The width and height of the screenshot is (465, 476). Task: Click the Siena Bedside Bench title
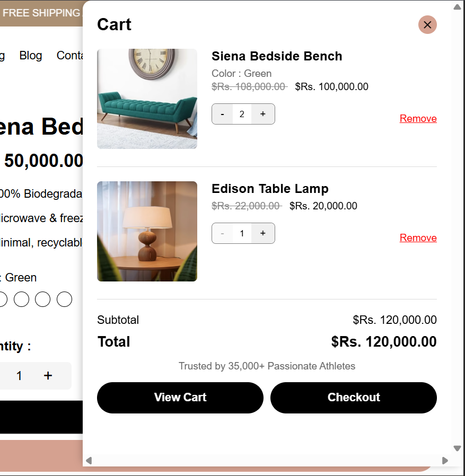click(x=277, y=56)
